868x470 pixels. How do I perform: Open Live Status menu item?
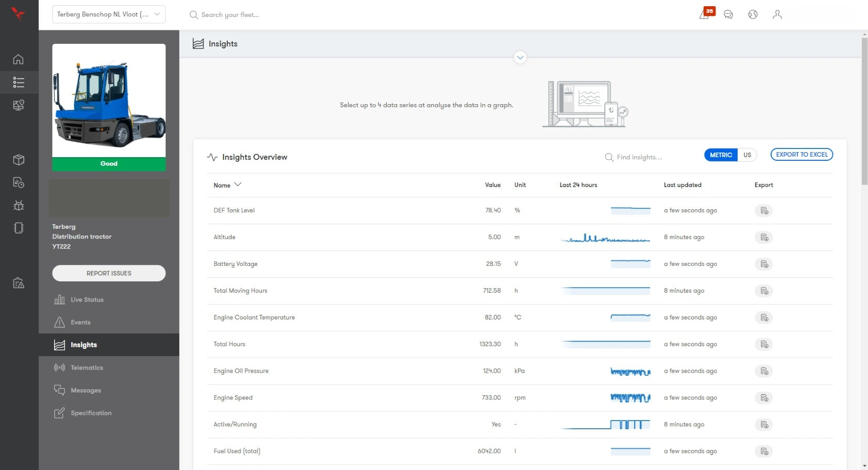(x=109, y=299)
